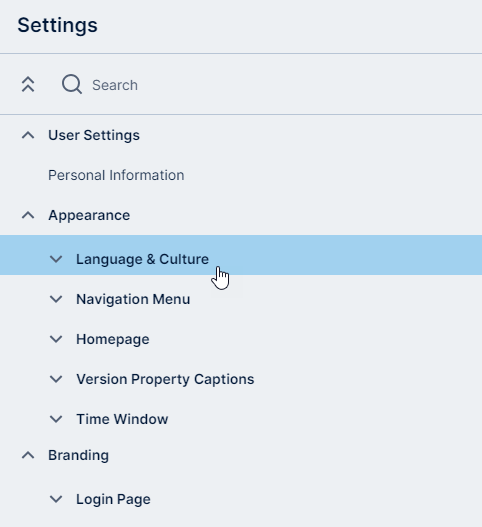Expand the Time Window chevron
Image resolution: width=482 pixels, height=527 pixels.
56,419
